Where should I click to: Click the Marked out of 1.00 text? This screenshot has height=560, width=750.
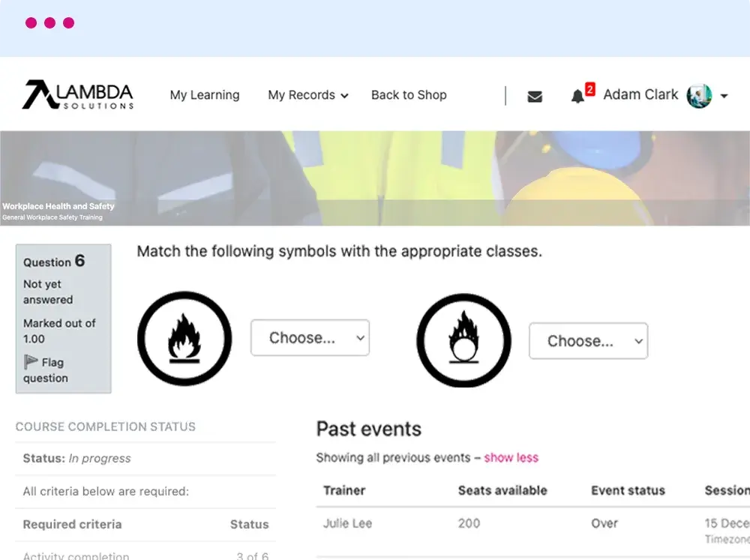pyautogui.click(x=59, y=331)
